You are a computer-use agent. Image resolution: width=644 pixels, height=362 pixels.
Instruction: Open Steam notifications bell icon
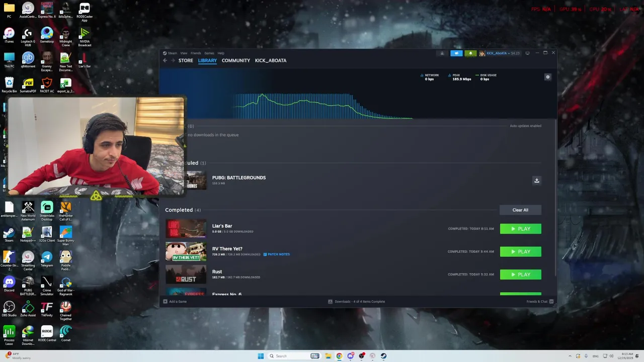[470, 53]
